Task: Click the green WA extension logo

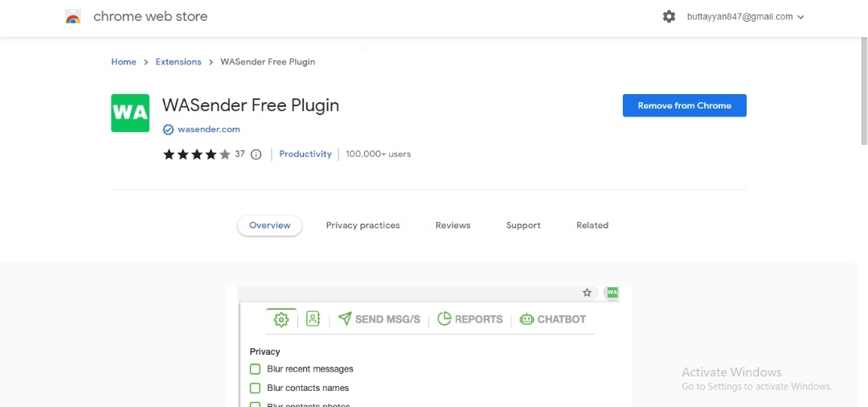Action: [130, 113]
